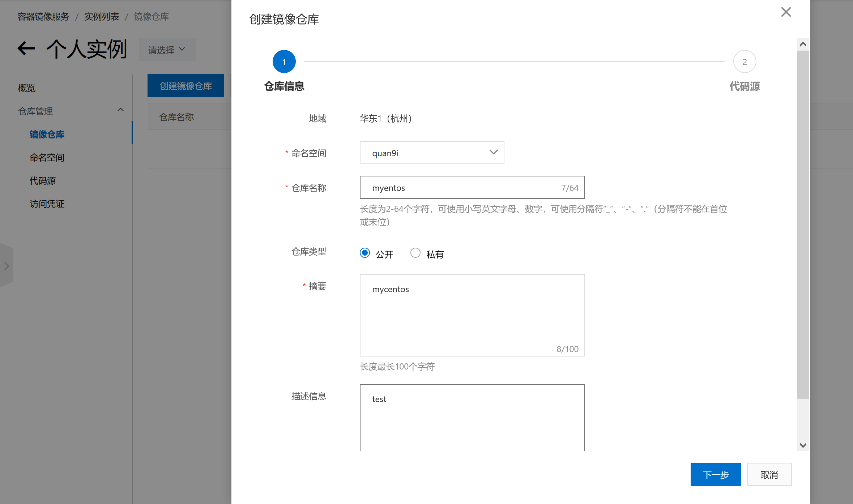Click the 取消 button
The width and height of the screenshot is (853, 504).
click(769, 474)
